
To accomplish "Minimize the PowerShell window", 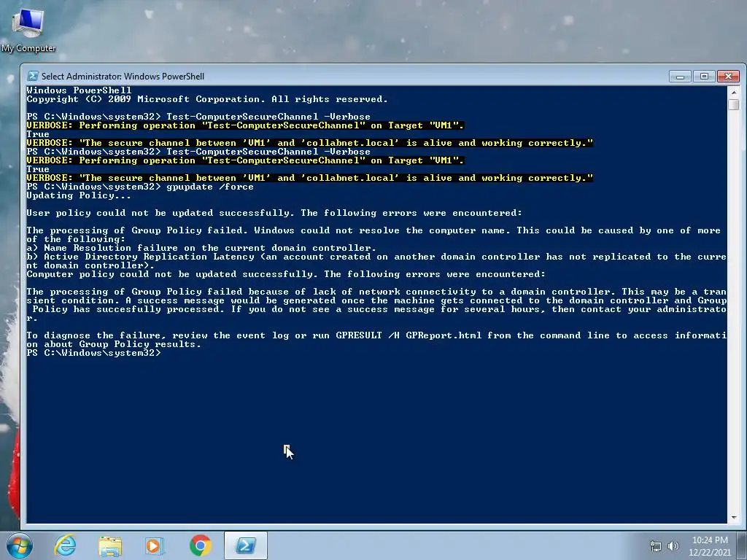I will 680,76.
